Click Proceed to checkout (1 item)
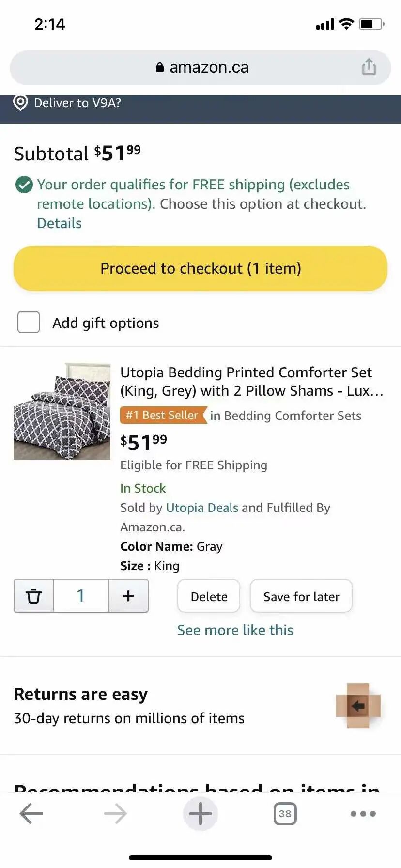The image size is (401, 868). tap(200, 268)
